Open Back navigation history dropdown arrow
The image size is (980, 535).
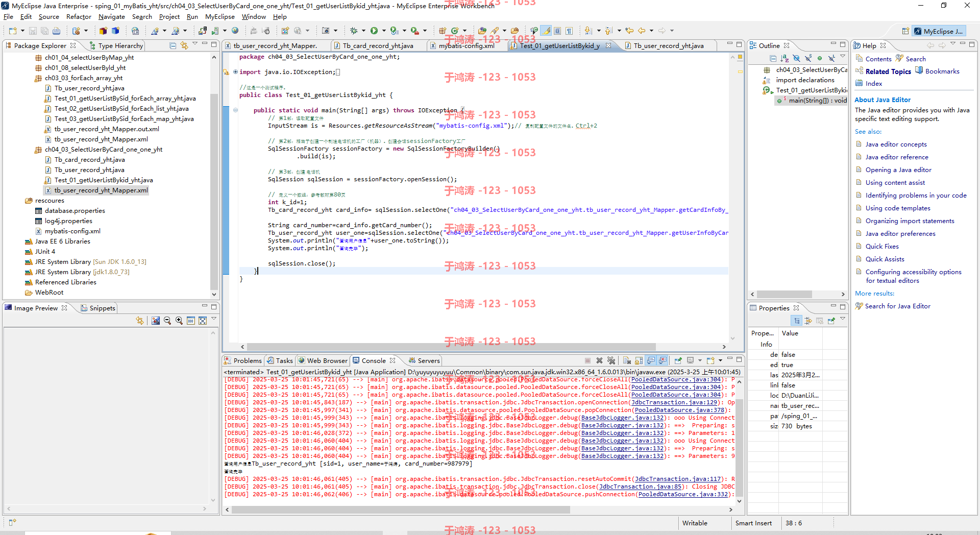tap(651, 31)
